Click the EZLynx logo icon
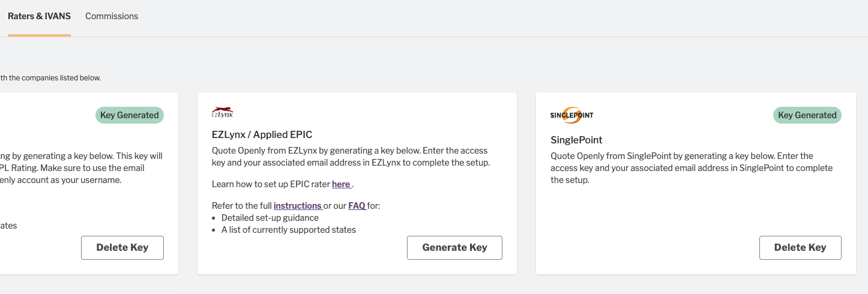 (x=223, y=112)
